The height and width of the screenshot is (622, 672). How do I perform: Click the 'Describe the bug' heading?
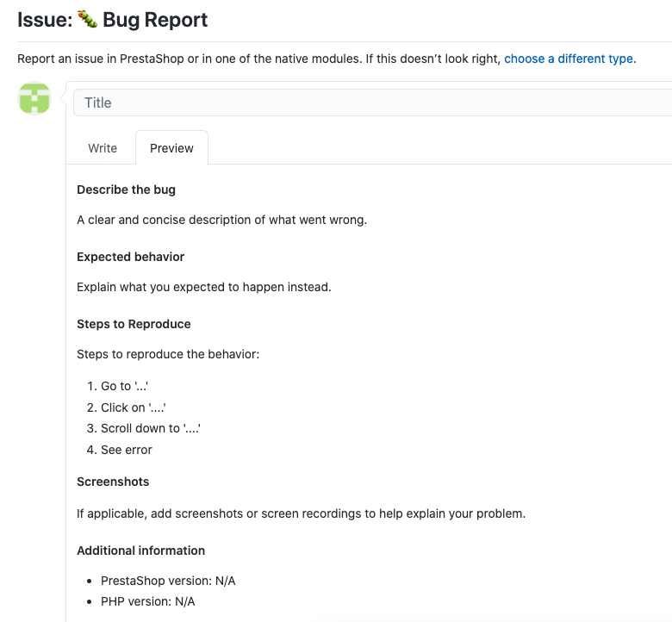click(x=126, y=190)
